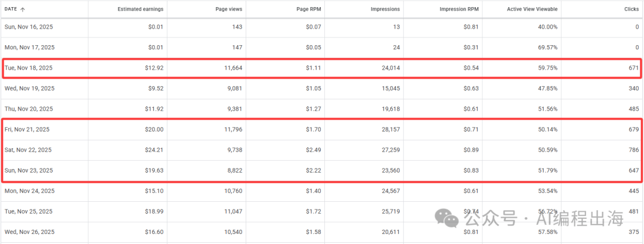Click the 24,014 impressions value

click(391, 68)
